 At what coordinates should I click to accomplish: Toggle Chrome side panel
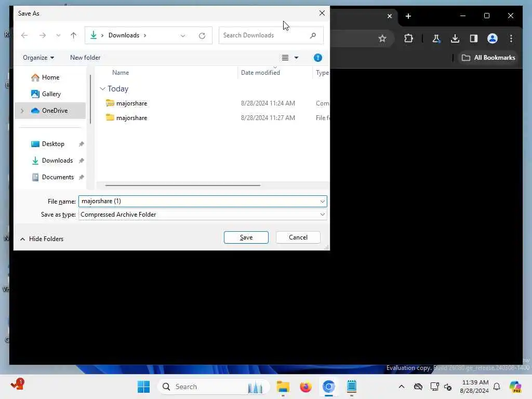point(474,38)
